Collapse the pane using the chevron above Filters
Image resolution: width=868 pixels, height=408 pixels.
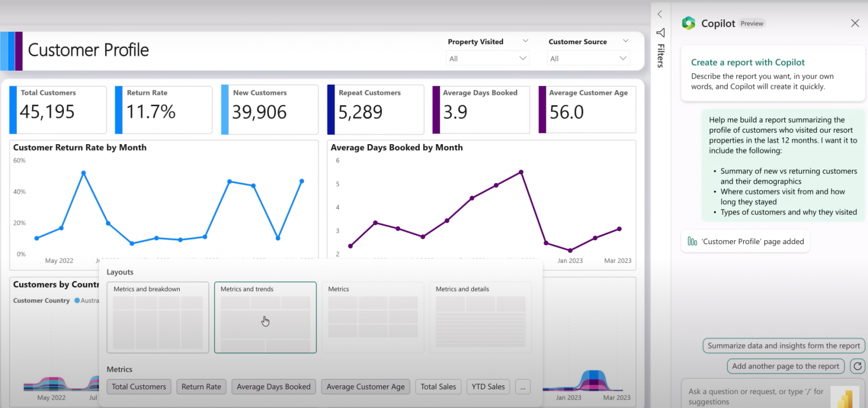click(660, 14)
